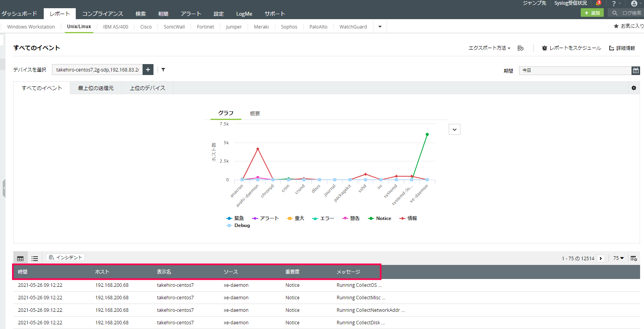Screen dimensions: 644x329
Task: Open the chart settings gear
Action: (x=633, y=88)
